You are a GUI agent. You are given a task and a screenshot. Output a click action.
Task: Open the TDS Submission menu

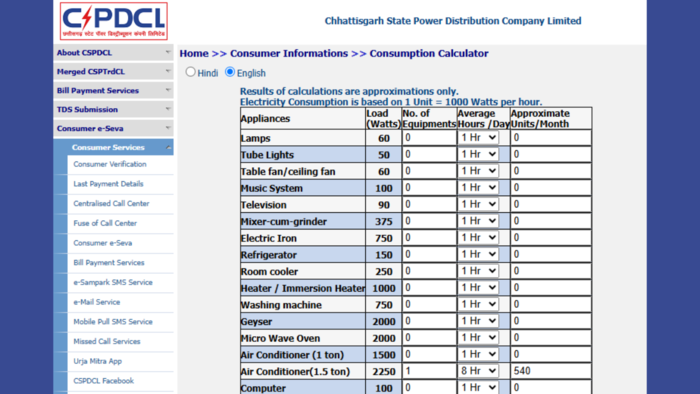113,109
